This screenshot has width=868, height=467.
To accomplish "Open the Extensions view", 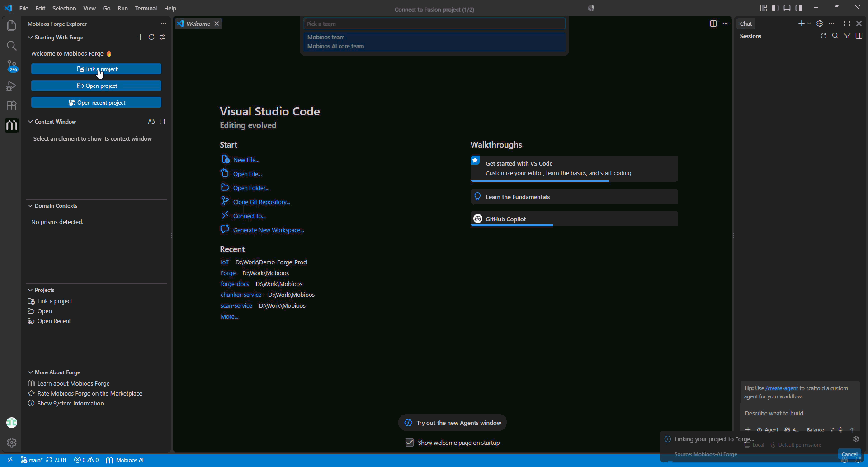I will click(x=12, y=106).
